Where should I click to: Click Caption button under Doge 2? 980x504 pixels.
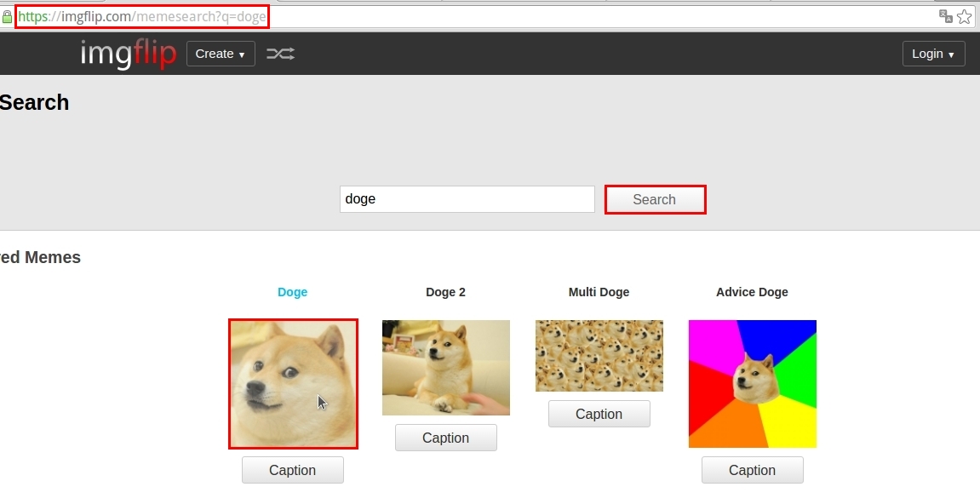coord(445,438)
